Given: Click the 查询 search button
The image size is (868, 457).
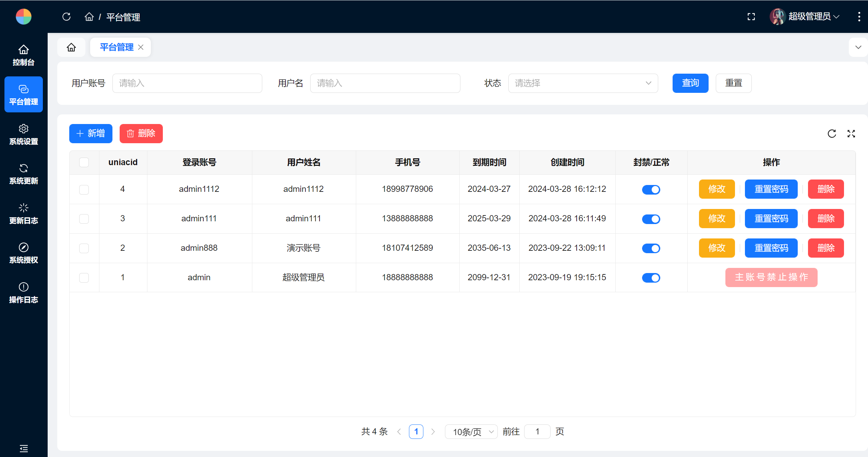Looking at the screenshot, I should point(690,83).
